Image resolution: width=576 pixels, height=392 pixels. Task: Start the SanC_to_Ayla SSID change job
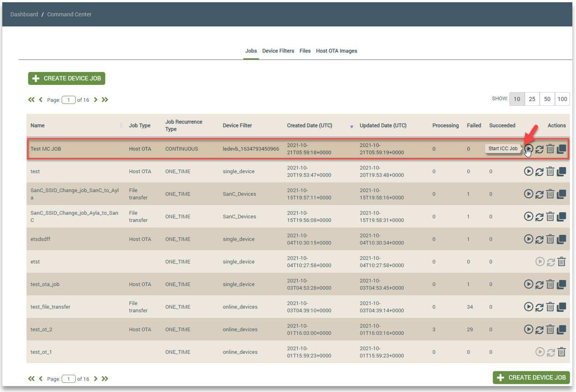pyautogui.click(x=528, y=194)
